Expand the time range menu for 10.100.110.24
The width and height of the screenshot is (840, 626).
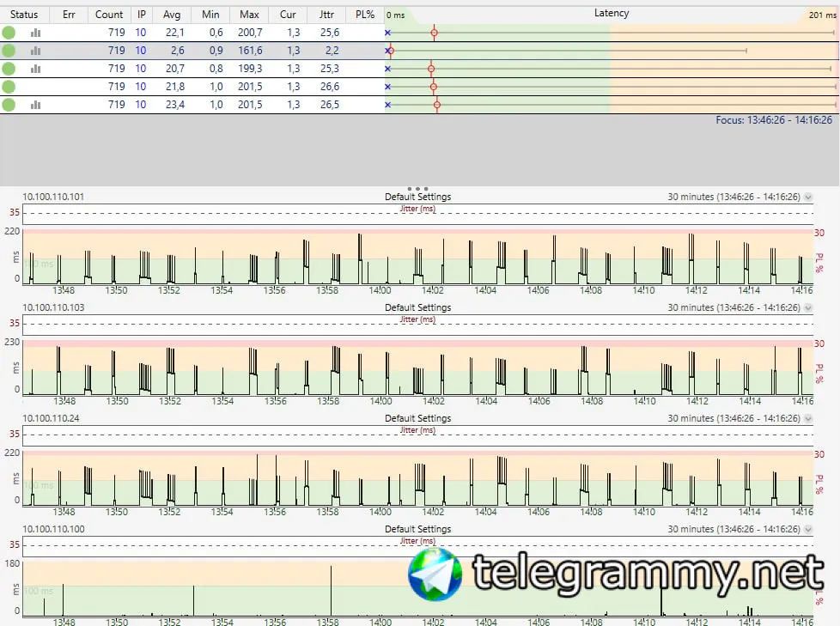[x=808, y=419]
